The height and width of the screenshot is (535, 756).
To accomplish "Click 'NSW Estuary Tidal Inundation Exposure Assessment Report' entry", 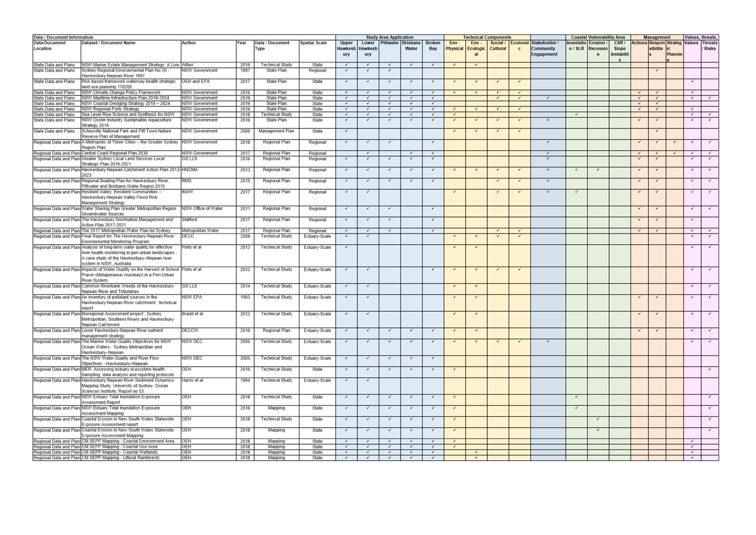I will click(130, 399).
